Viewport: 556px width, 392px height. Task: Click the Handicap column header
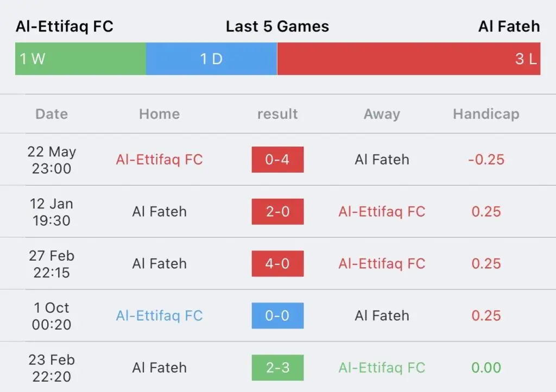(486, 114)
